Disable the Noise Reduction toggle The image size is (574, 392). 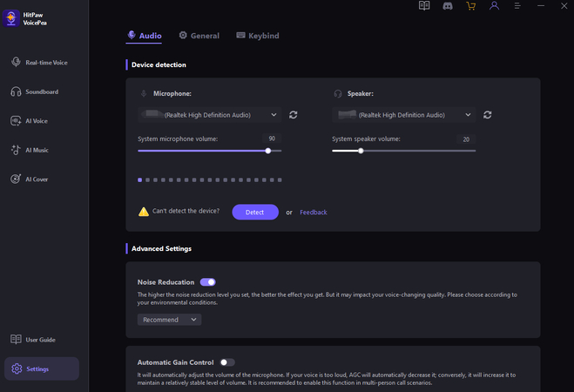pyautogui.click(x=208, y=282)
